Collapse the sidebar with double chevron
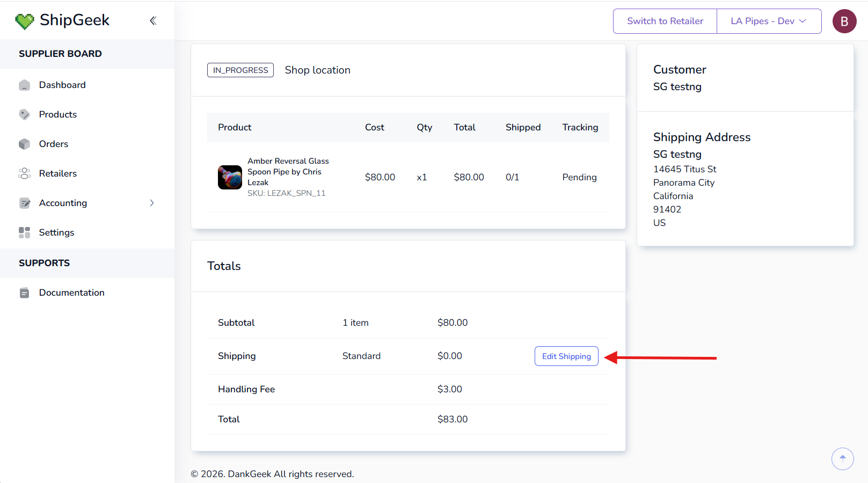This screenshot has height=483, width=868. pyautogui.click(x=153, y=20)
